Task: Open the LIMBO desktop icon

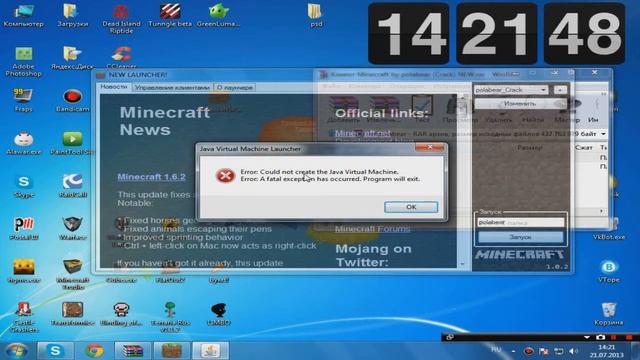Action: pyautogui.click(x=218, y=314)
